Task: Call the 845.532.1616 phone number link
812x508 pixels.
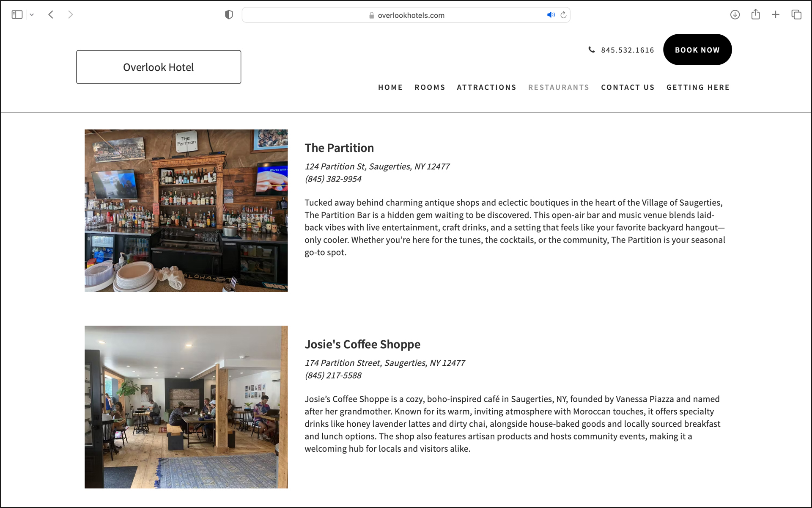Action: [627, 50]
